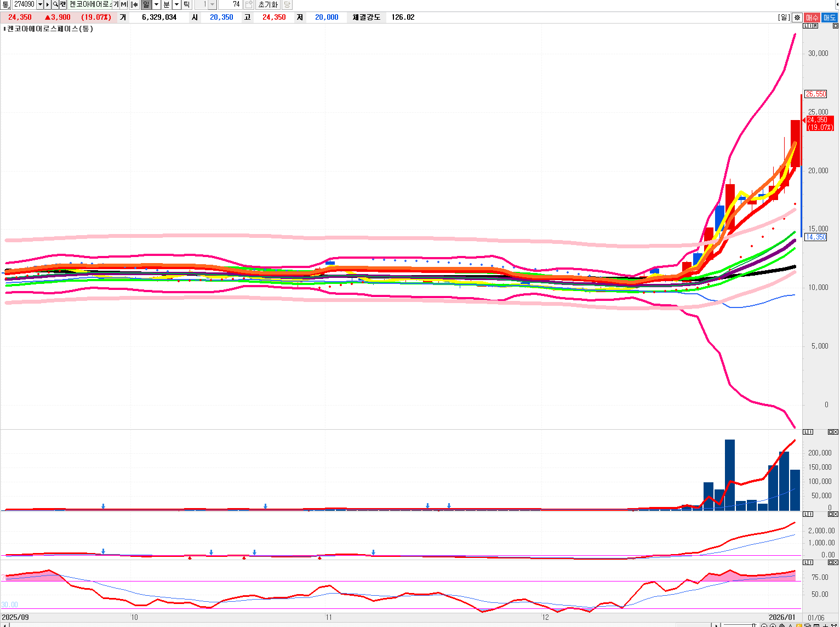Expand the dropdown arrow next to 일
The width and height of the screenshot is (840, 627).
(x=157, y=4)
